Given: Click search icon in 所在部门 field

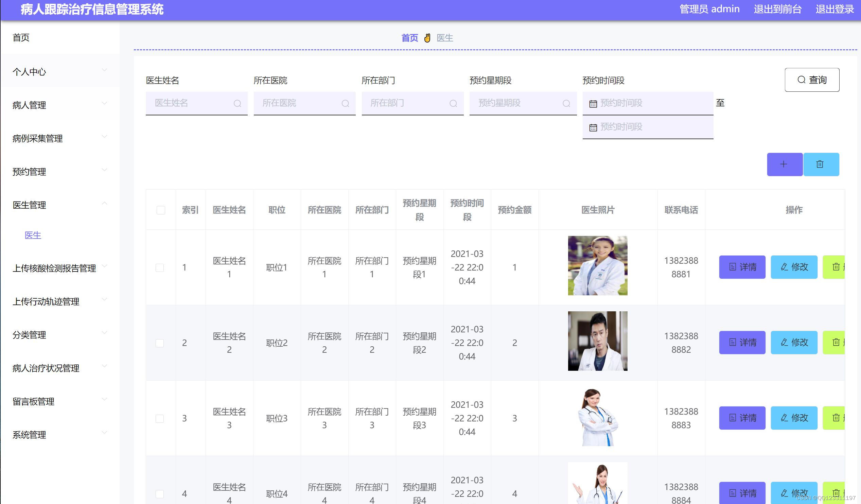Looking at the screenshot, I should point(453,104).
